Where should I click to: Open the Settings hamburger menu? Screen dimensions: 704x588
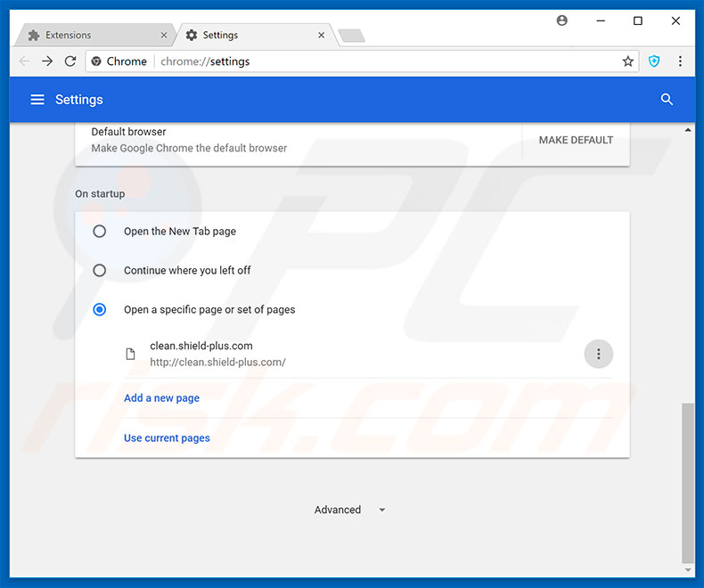(x=37, y=100)
